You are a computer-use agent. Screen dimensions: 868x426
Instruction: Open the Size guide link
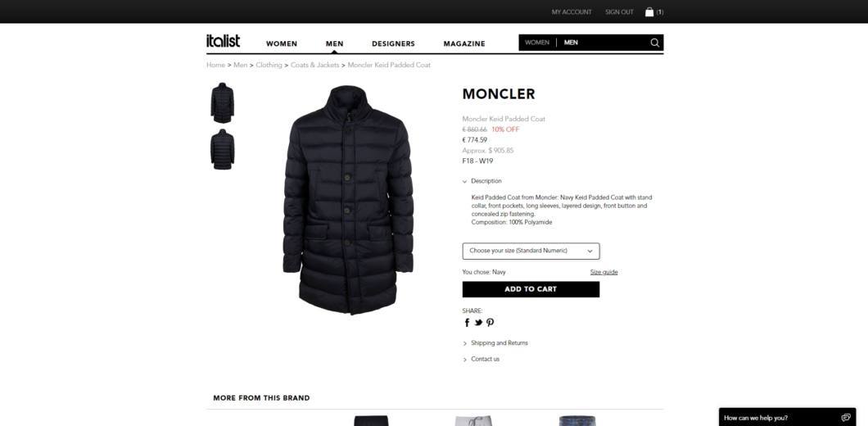pyautogui.click(x=604, y=272)
